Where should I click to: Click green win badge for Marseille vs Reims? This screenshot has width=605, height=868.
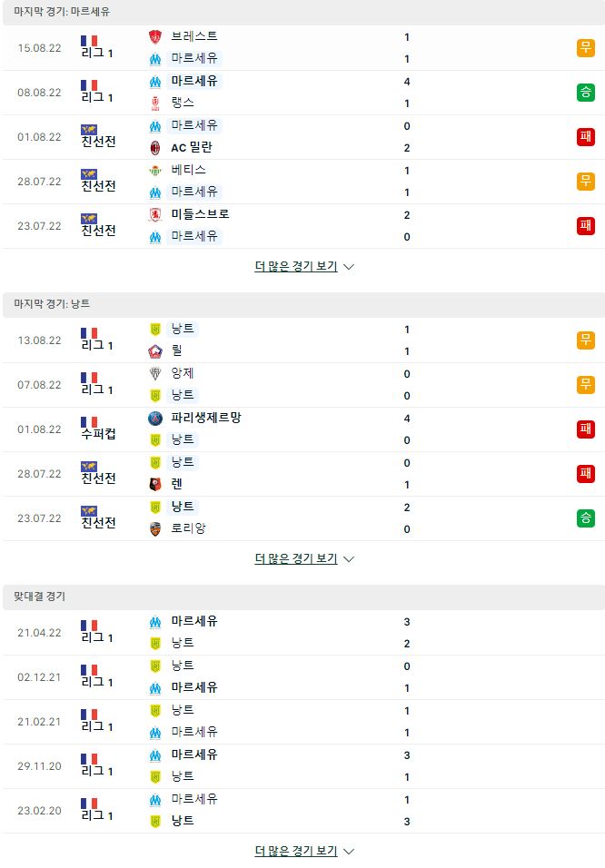586,93
